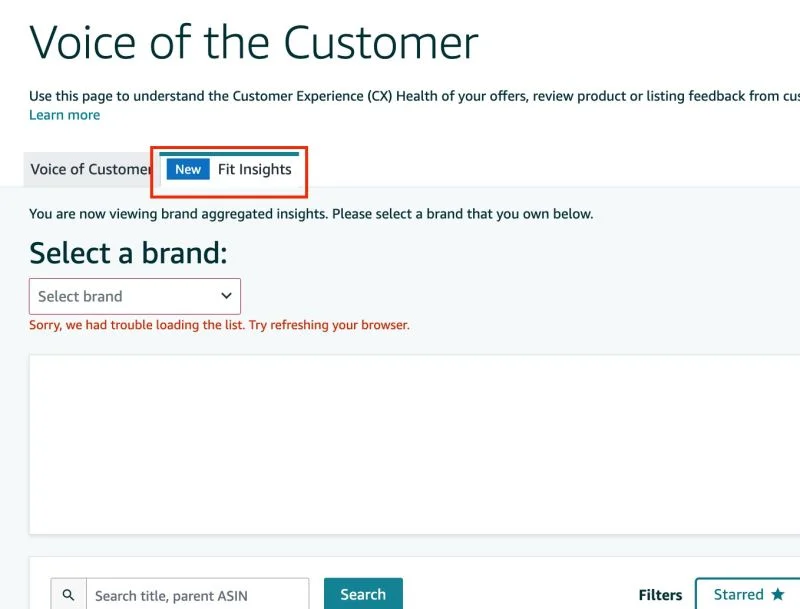Focus the Search title, parent ASIN field
800x609 pixels.
(x=197, y=595)
